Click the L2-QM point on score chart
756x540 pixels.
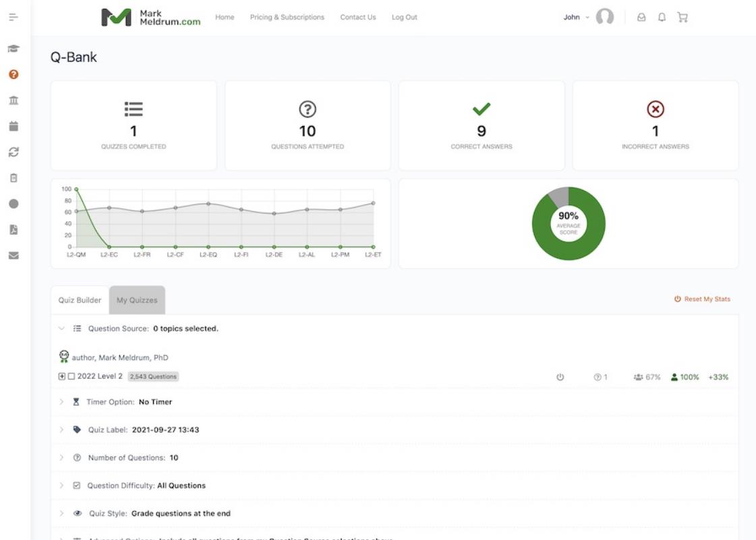[76, 189]
